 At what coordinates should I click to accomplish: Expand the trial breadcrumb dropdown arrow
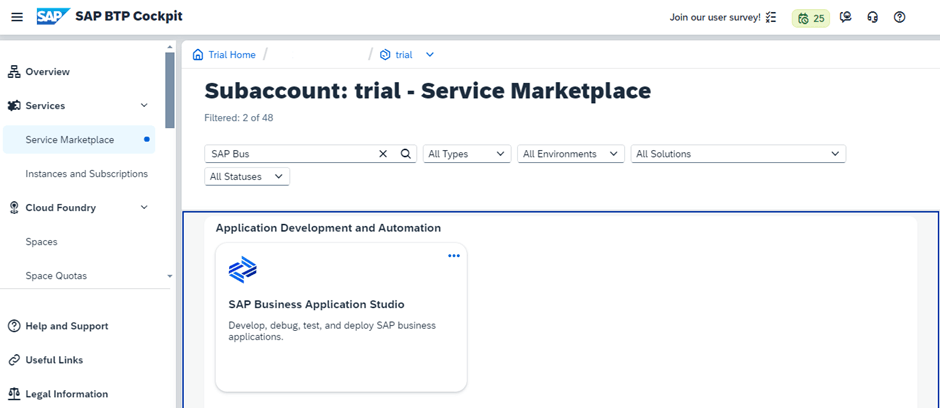tap(429, 55)
